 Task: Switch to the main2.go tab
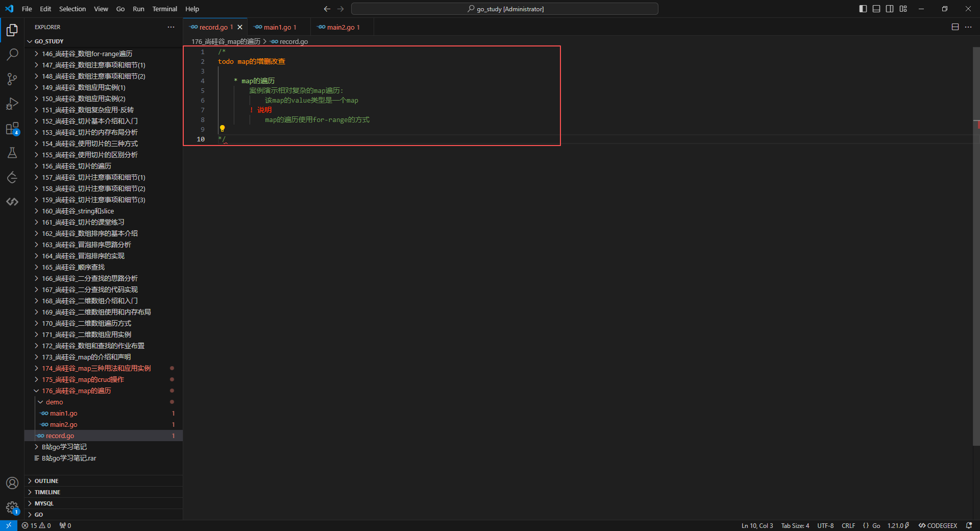[x=342, y=27]
